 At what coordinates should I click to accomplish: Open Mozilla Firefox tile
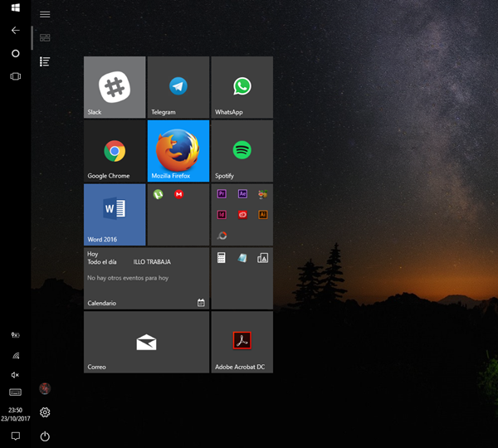[x=178, y=151]
